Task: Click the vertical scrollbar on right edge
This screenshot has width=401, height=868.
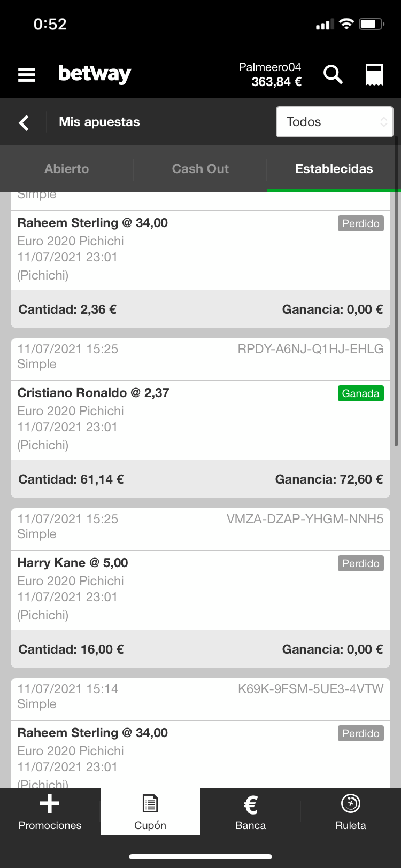Action: [396, 291]
